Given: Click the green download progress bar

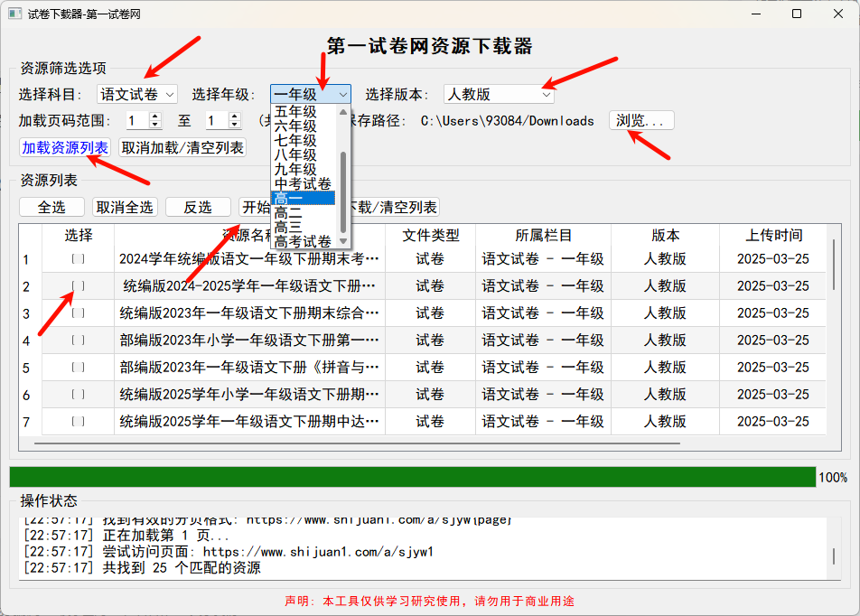Looking at the screenshot, I should [412, 477].
